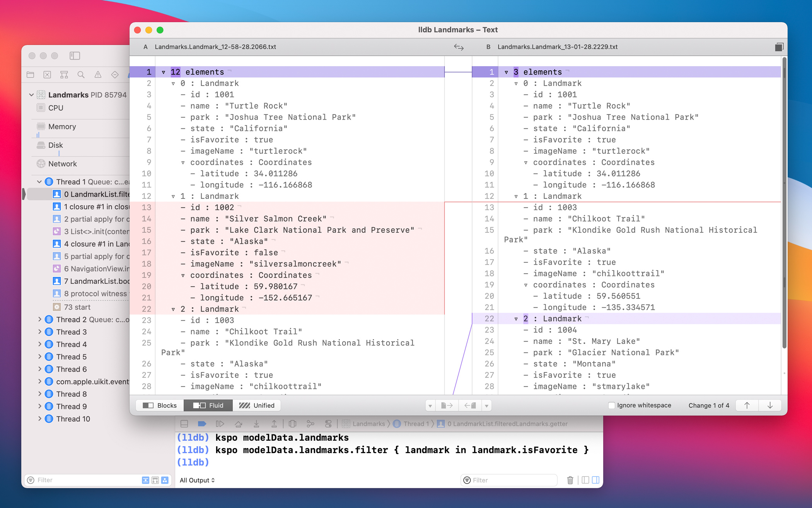
Task: Click file B name Landmarks.Landmark_13-01-28.2229.txt
Action: coord(558,47)
